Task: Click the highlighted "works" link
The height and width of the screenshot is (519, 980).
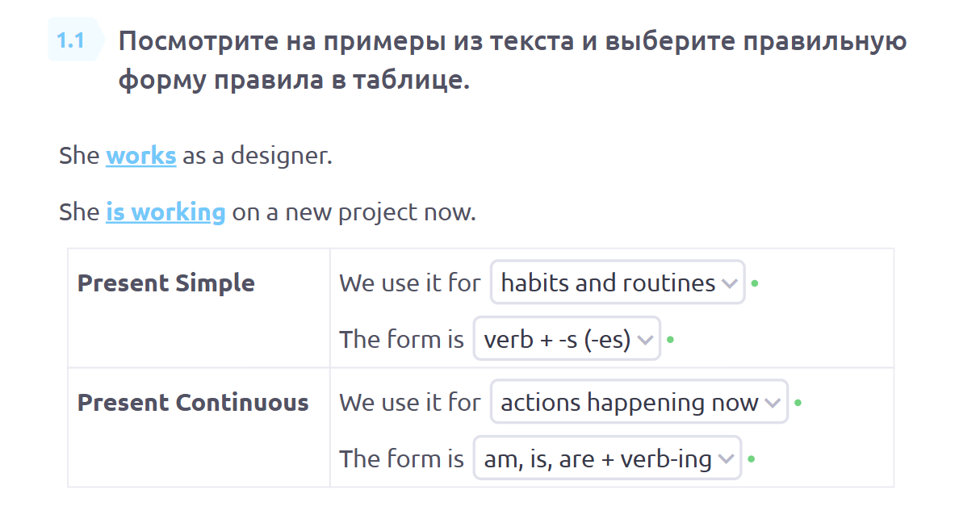Action: point(140,156)
